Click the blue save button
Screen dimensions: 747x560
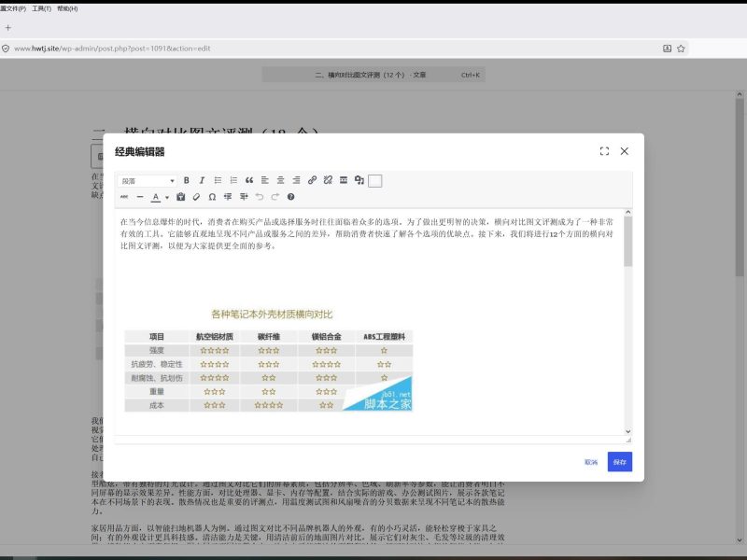click(620, 462)
